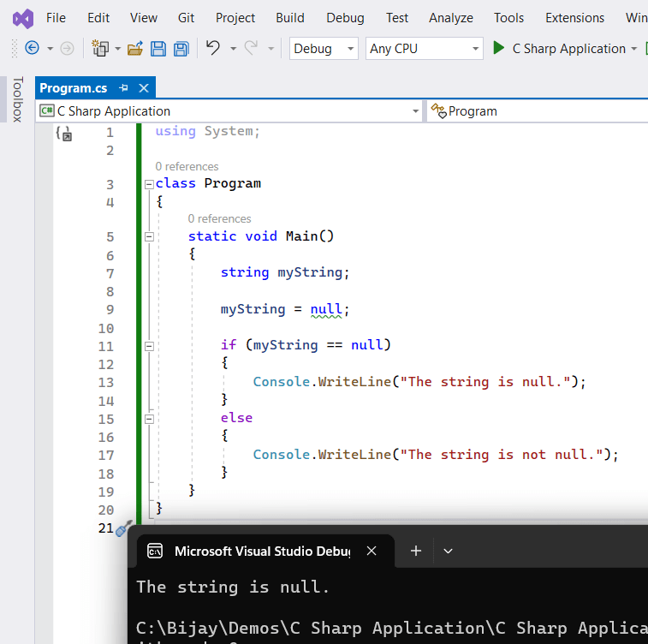Viewport: 648px width, 644px height.
Task: Click the underlined null on line 9
Action: (x=326, y=309)
